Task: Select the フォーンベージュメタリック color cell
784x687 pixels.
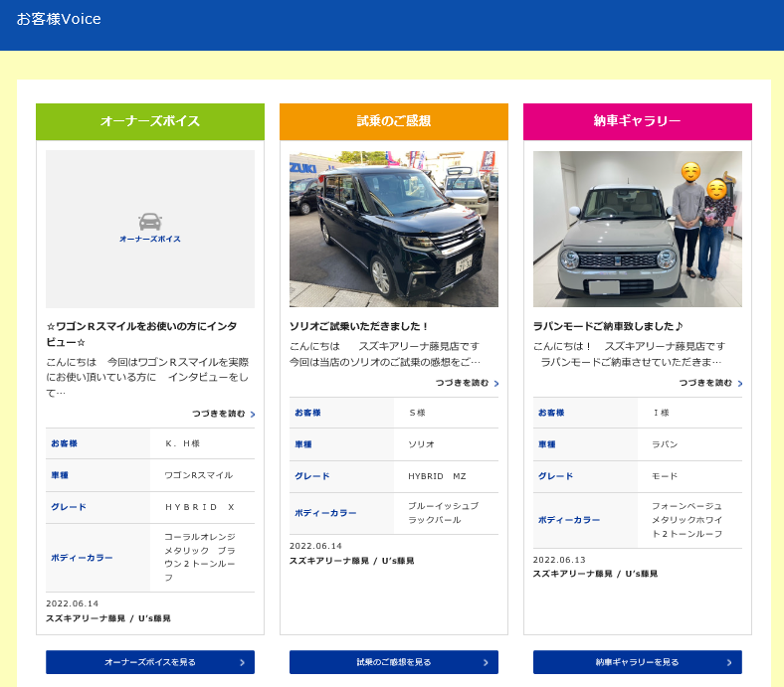Action: [687, 520]
